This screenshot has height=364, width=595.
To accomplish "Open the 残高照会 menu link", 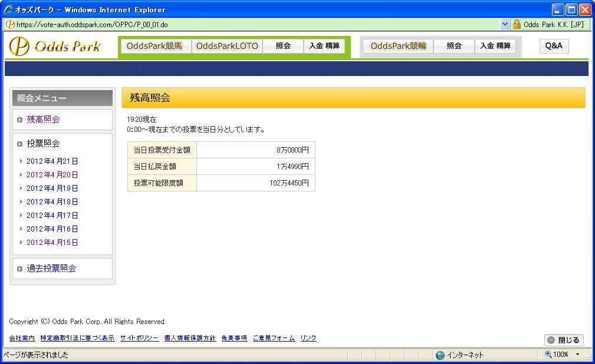I will coord(43,120).
